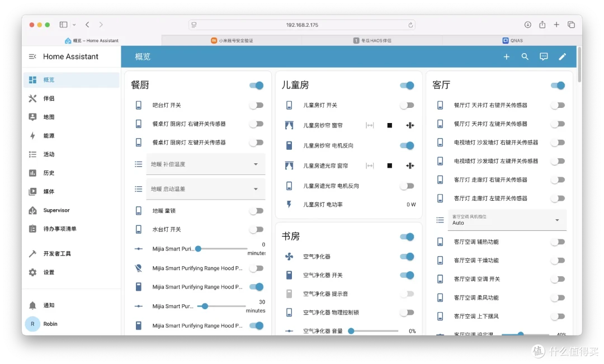Click the add plus icon in header
The image size is (604, 364).
506,56
